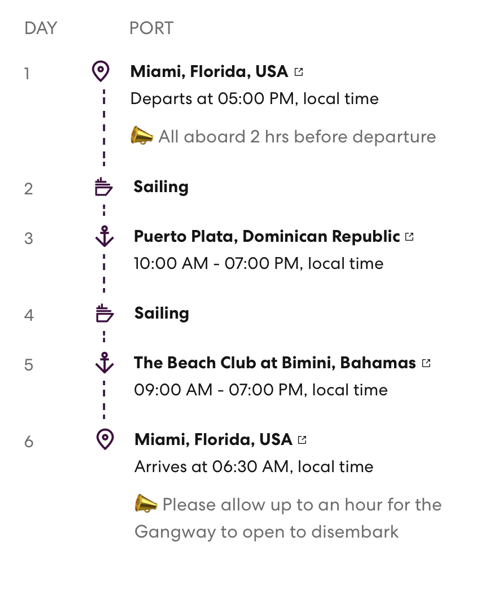Image resolution: width=480 pixels, height=592 pixels.
Task: Open Miami, Florida, USA departure port link
Action: [209, 72]
